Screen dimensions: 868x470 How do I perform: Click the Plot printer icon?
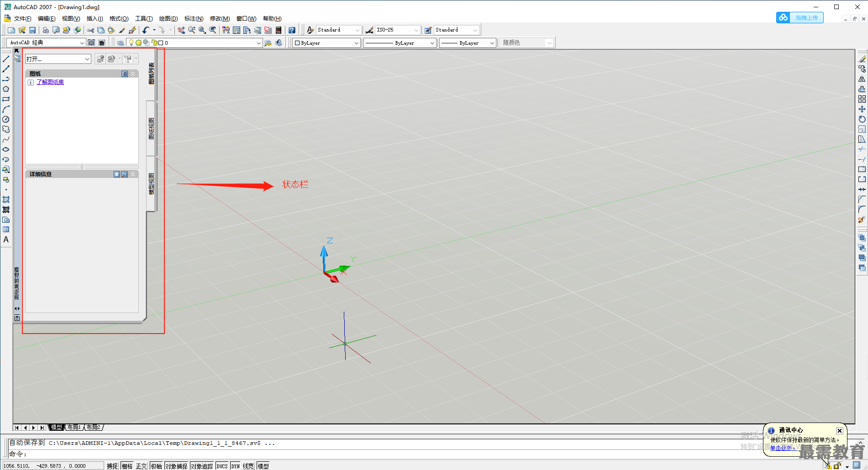pos(45,30)
